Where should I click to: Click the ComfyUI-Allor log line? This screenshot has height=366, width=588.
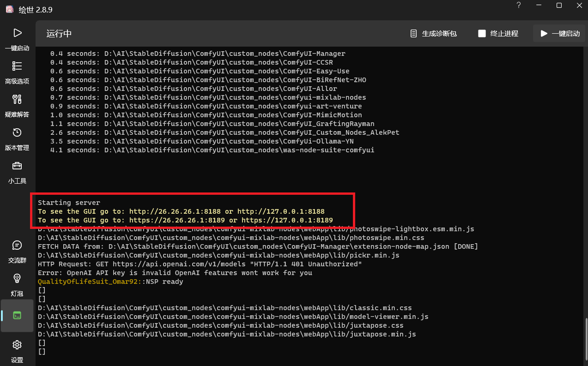(194, 89)
